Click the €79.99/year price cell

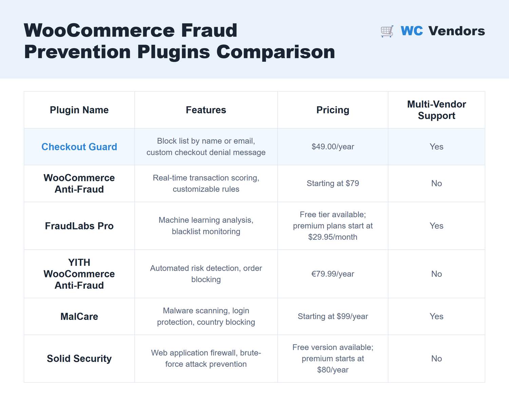333,274
